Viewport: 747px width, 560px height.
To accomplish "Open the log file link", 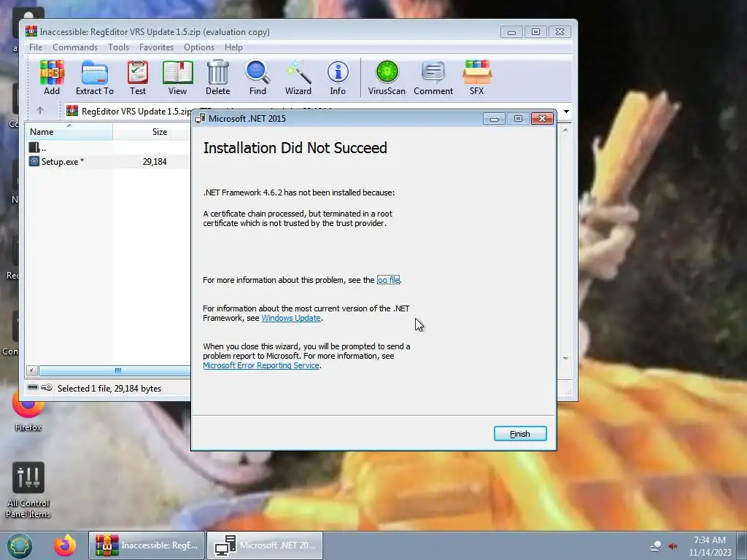I will click(388, 280).
